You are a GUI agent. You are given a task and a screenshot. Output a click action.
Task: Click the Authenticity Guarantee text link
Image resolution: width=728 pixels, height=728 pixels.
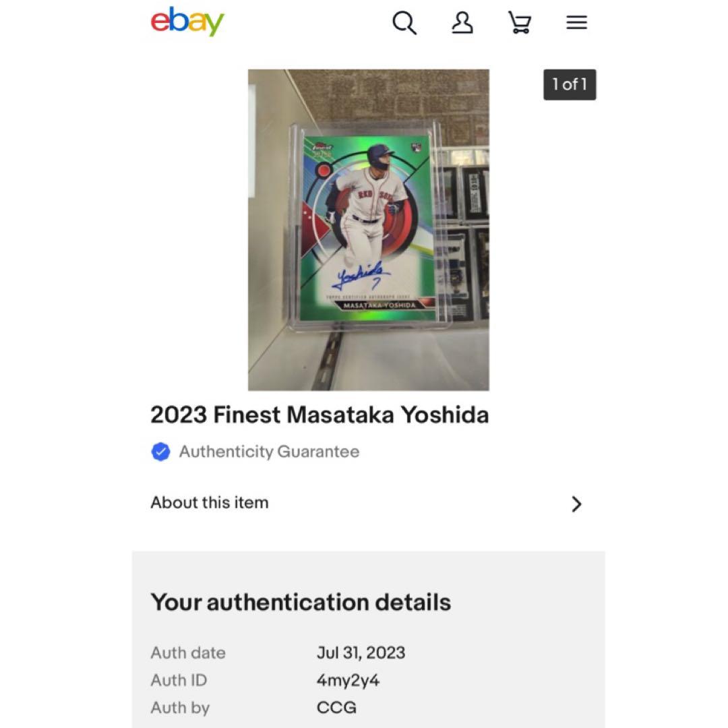269,452
